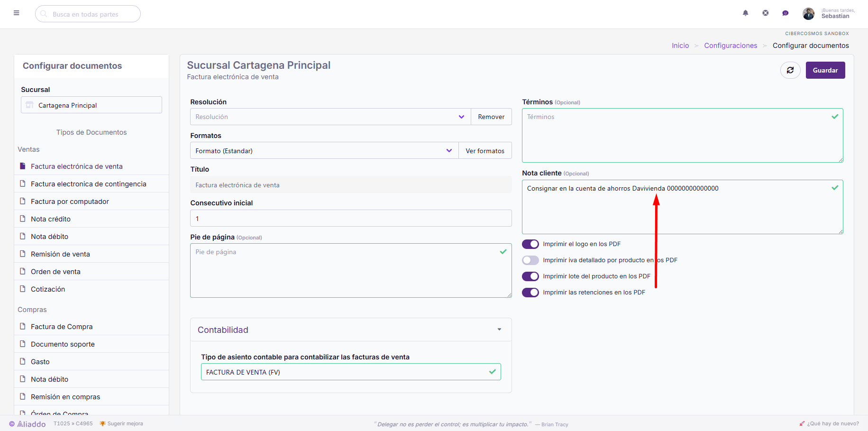868x431 pixels.
Task: Disable Imprimir el logo en los PDF
Action: coord(530,244)
